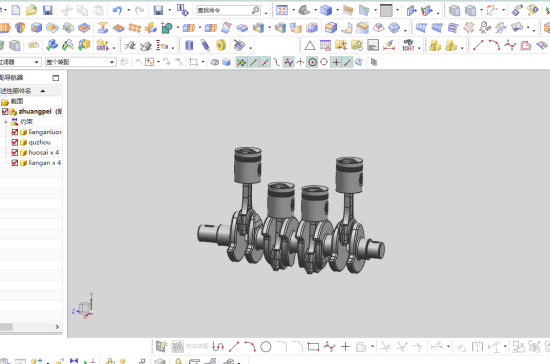Select the quzhou component row

tap(39, 142)
